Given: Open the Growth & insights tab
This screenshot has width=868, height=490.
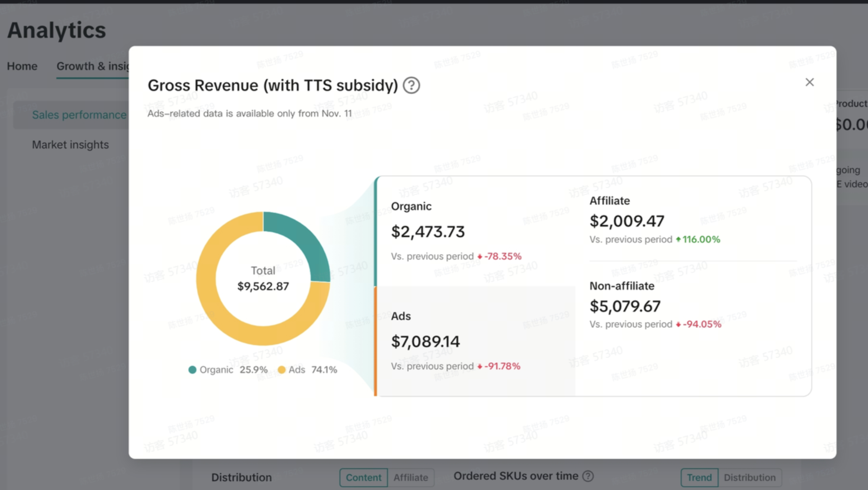Looking at the screenshot, I should click(x=93, y=66).
